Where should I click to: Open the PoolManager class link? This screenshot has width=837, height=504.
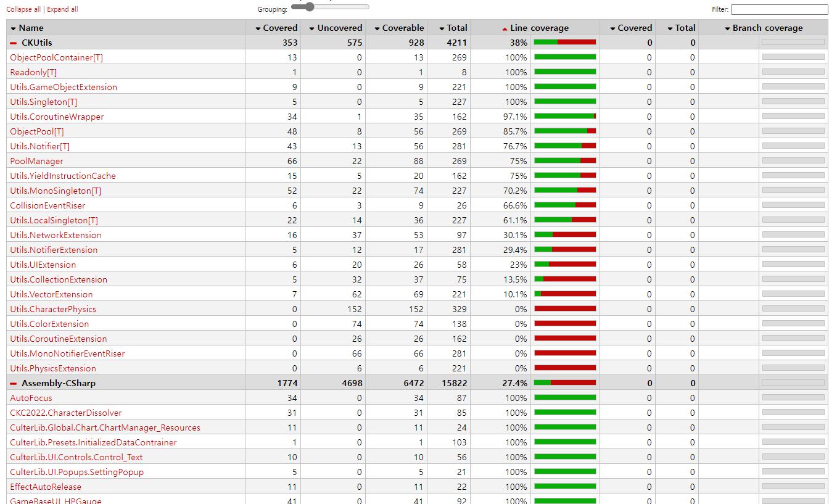click(x=36, y=161)
